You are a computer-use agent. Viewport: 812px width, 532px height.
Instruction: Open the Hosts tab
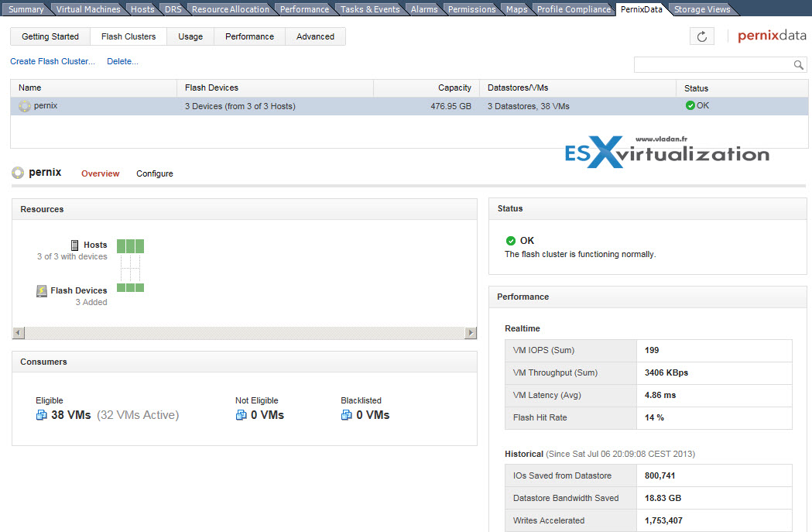pyautogui.click(x=142, y=9)
